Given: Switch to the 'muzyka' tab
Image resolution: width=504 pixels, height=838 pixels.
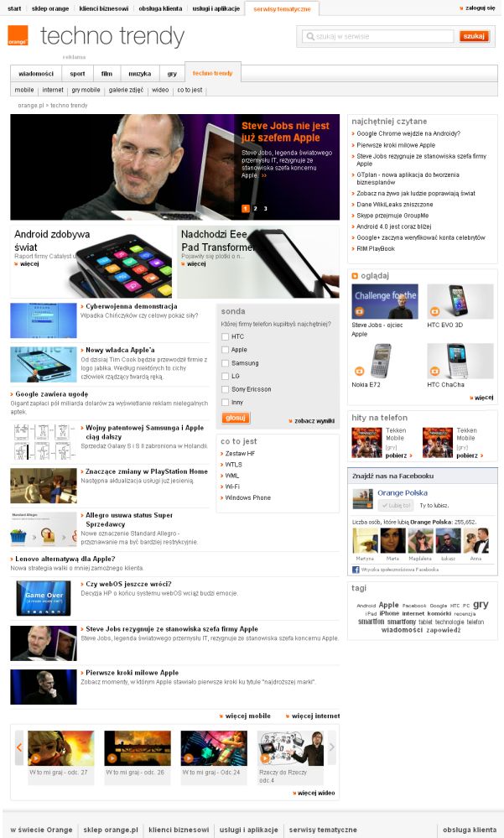Looking at the screenshot, I should [139, 74].
